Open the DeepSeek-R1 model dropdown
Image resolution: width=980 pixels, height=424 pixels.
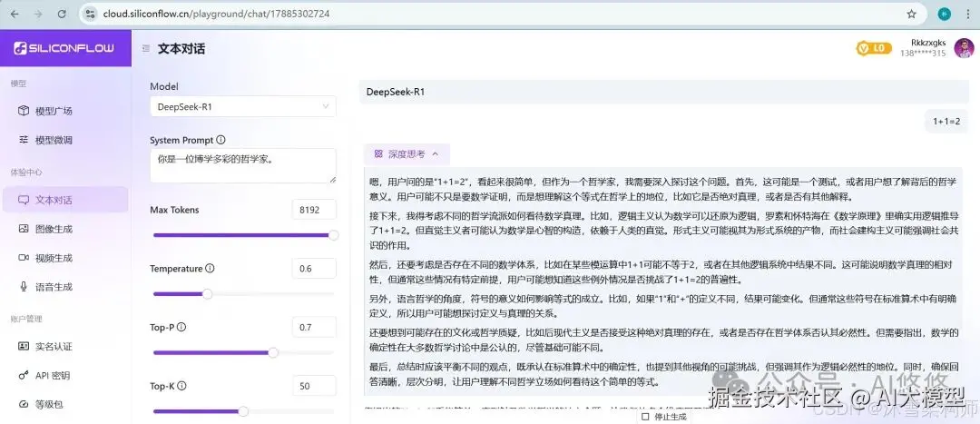click(243, 106)
